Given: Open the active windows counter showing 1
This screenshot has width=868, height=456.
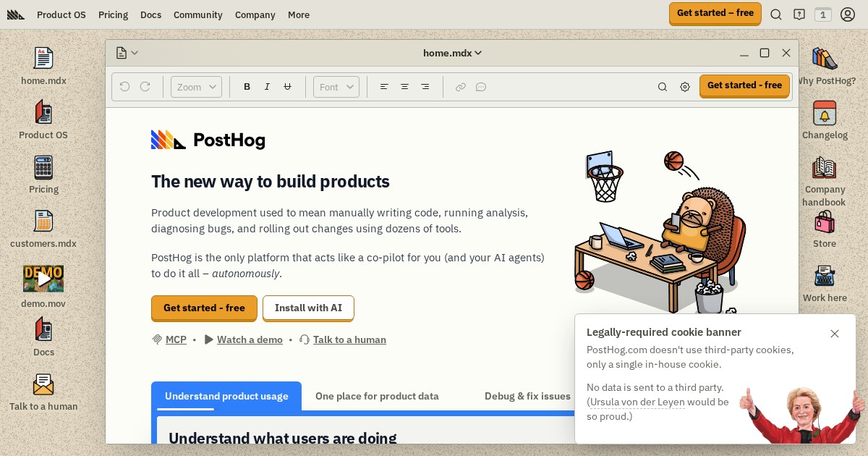Looking at the screenshot, I should click(823, 14).
